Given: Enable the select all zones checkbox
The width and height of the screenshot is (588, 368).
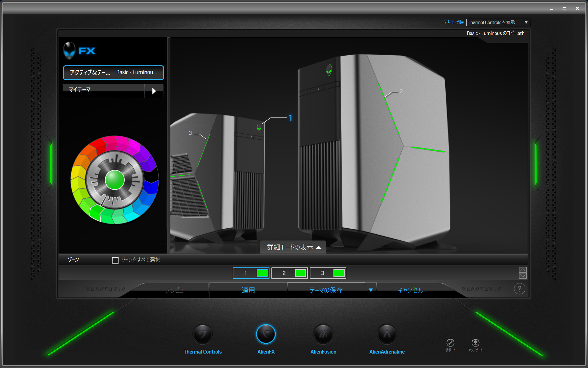Looking at the screenshot, I should click(x=115, y=260).
